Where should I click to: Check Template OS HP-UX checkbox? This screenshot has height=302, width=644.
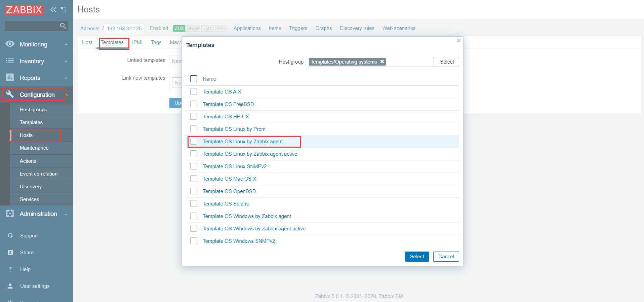tap(194, 116)
